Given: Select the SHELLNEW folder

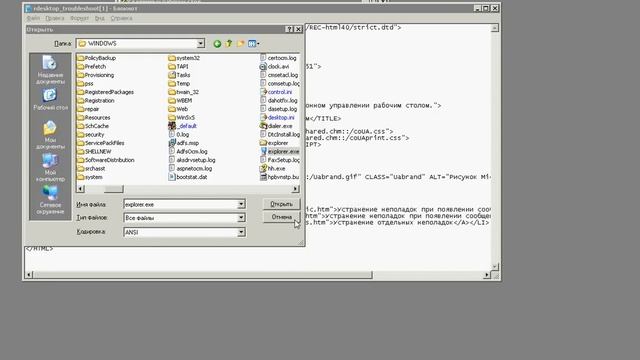Looking at the screenshot, I should tap(94, 151).
